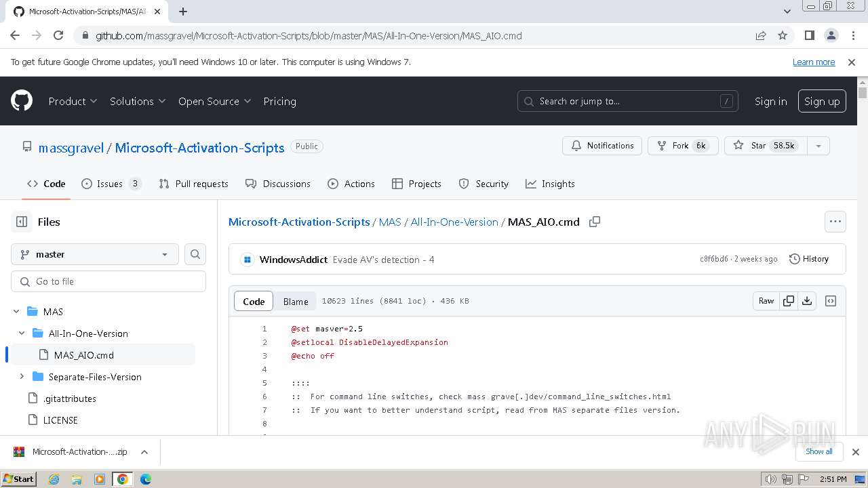Screen dimensions: 868x488
Task: Open Chrome side panel icon
Action: coord(809,36)
